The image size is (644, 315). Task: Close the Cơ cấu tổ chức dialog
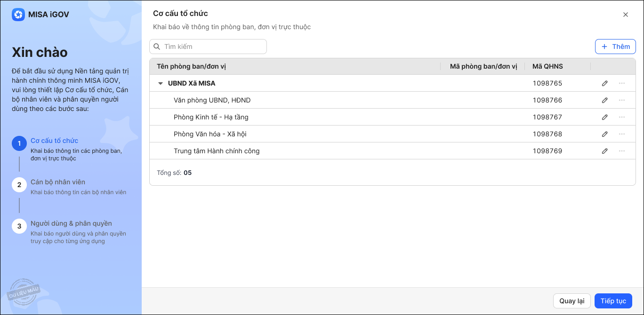pyautogui.click(x=626, y=15)
